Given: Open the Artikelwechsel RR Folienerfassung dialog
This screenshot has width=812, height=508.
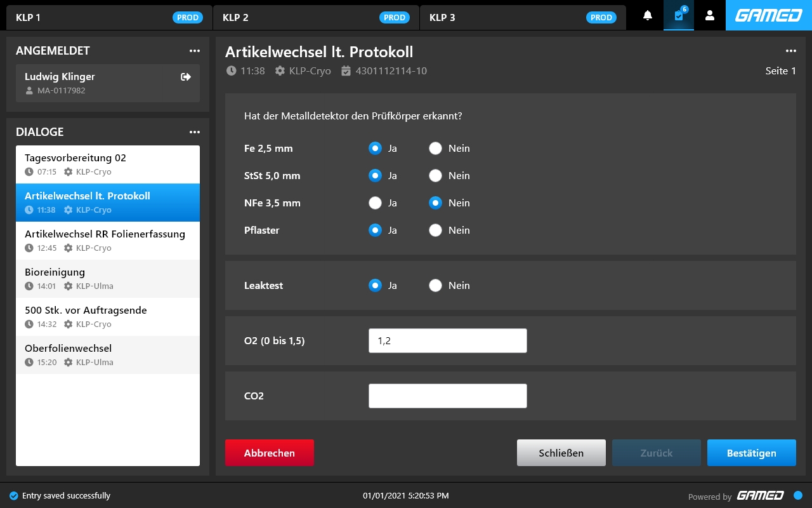Looking at the screenshot, I should point(108,241).
